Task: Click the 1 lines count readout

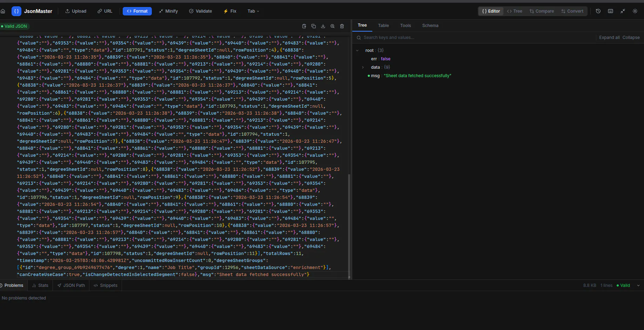Action: point(606,285)
